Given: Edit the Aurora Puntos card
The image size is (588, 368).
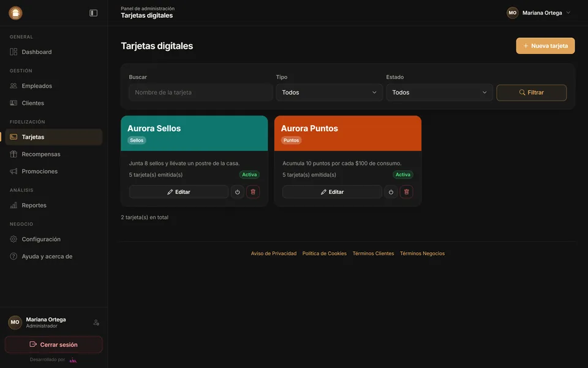Looking at the screenshot, I should click(332, 192).
